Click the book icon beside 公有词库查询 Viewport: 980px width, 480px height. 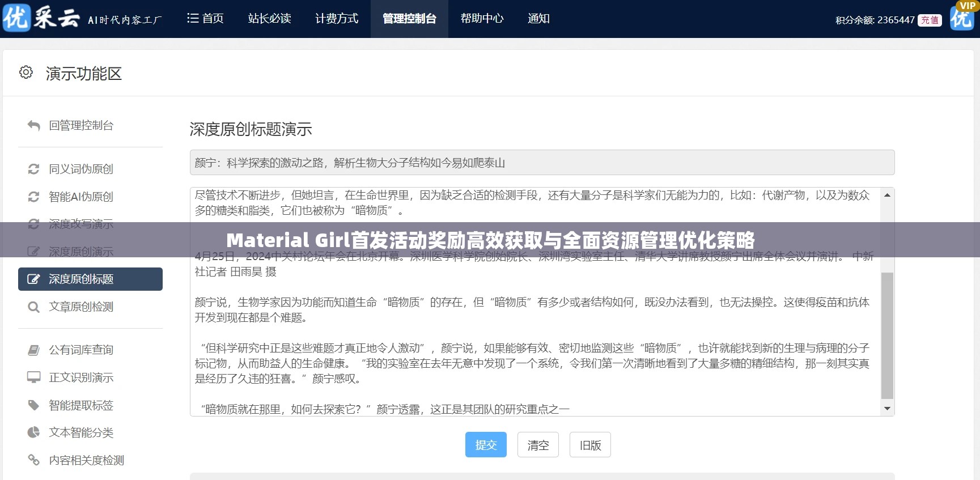[x=34, y=350]
